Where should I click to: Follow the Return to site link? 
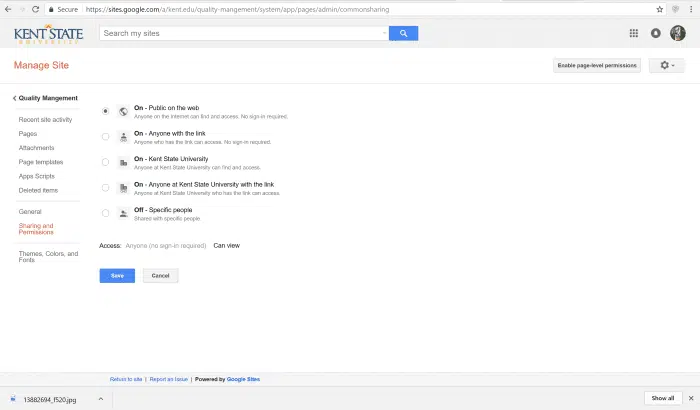click(126, 379)
